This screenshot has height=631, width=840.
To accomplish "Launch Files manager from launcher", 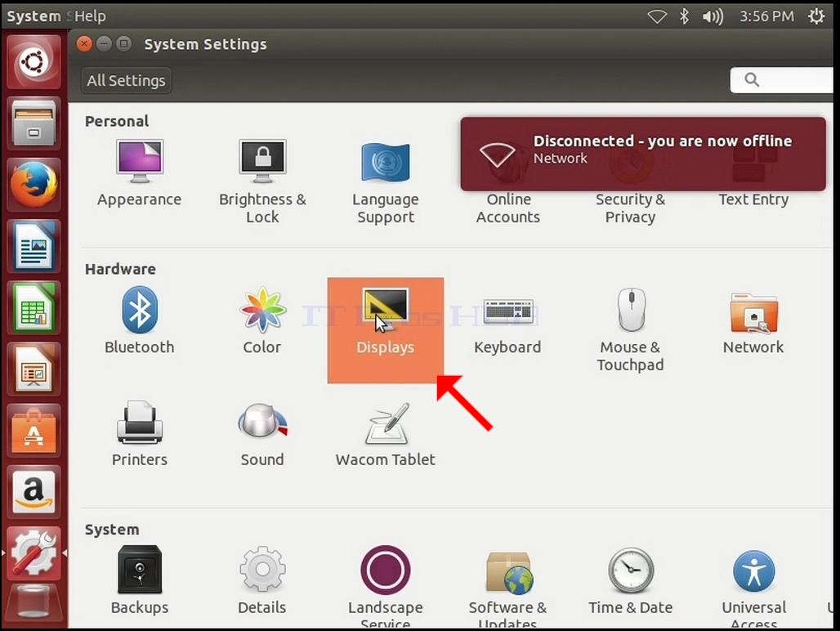I will (x=34, y=123).
